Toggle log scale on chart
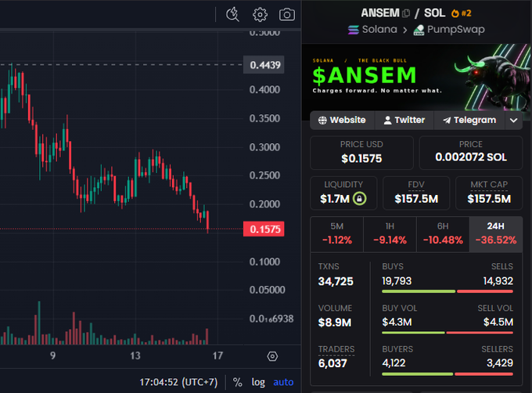This screenshot has height=393, width=532. click(x=258, y=383)
